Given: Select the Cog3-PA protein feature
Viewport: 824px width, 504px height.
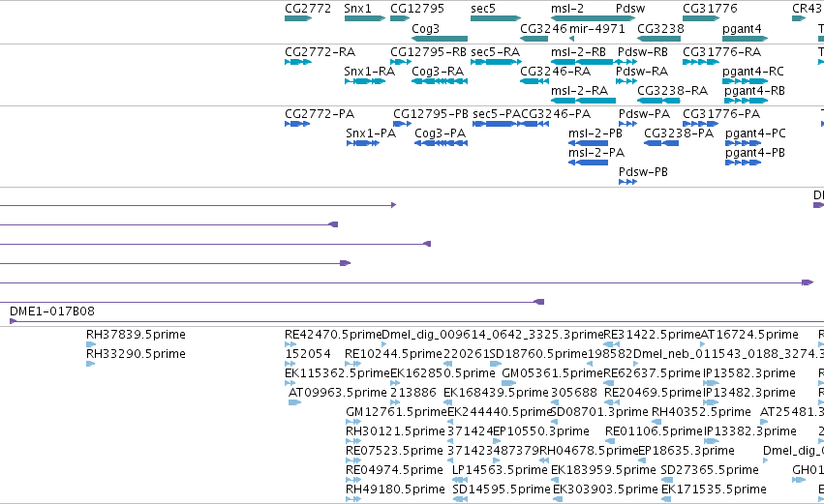Looking at the screenshot, I should (441, 143).
